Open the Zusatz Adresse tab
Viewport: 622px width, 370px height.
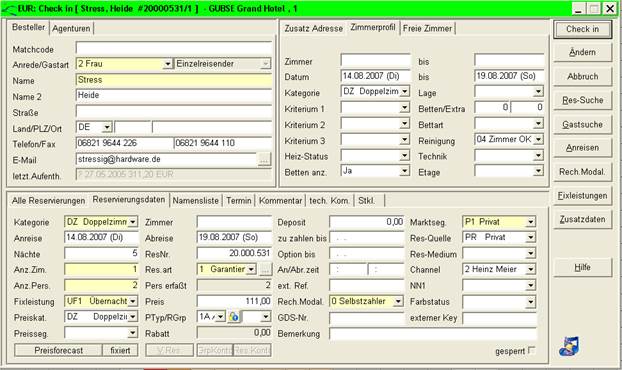[313, 29]
